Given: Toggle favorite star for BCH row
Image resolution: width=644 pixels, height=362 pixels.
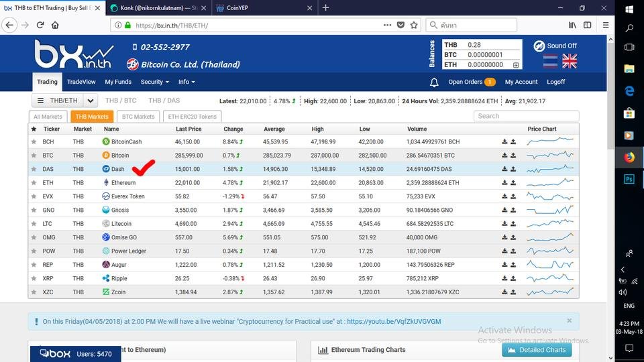Looking at the screenshot, I should point(34,141).
